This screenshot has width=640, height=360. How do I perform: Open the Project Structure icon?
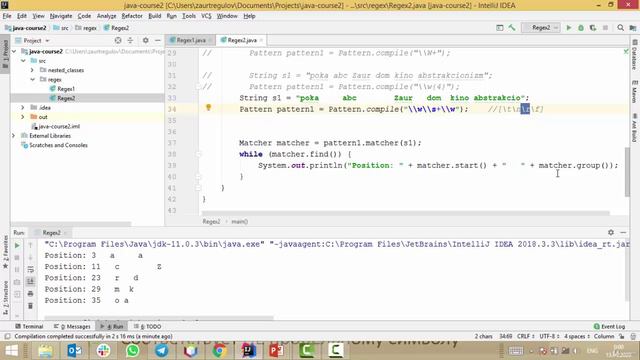click(x=633, y=28)
